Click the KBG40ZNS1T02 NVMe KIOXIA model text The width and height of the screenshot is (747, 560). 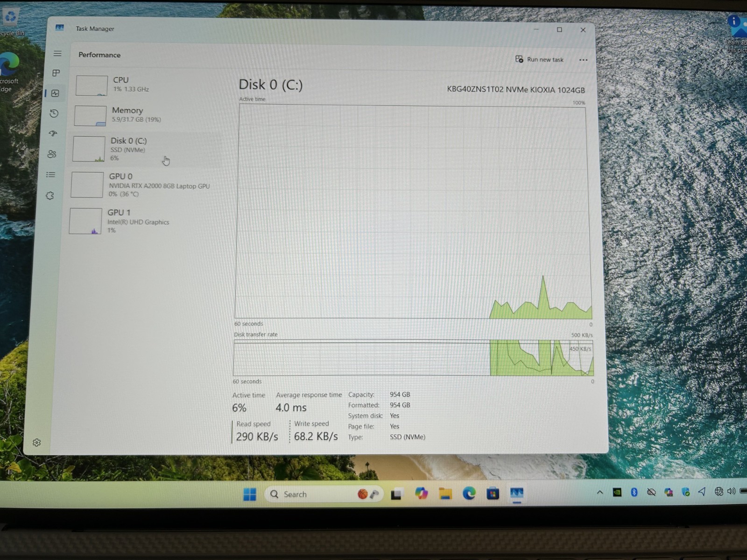(x=516, y=90)
